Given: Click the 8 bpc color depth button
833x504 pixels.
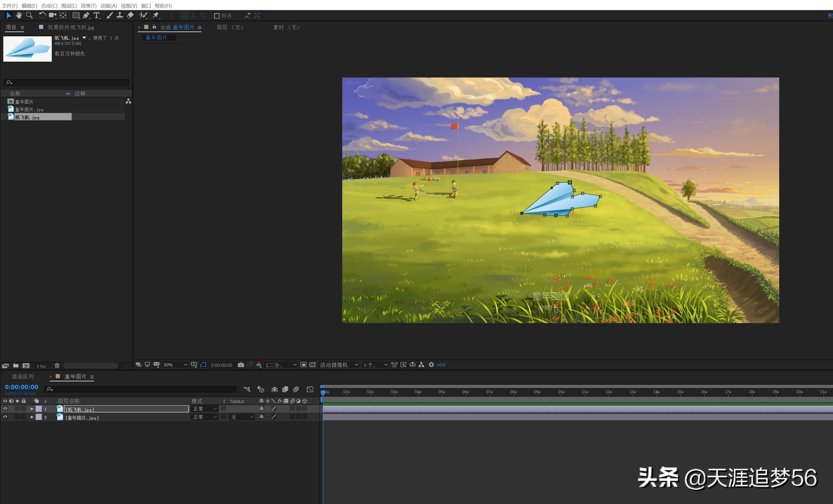Looking at the screenshot, I should 42,366.
